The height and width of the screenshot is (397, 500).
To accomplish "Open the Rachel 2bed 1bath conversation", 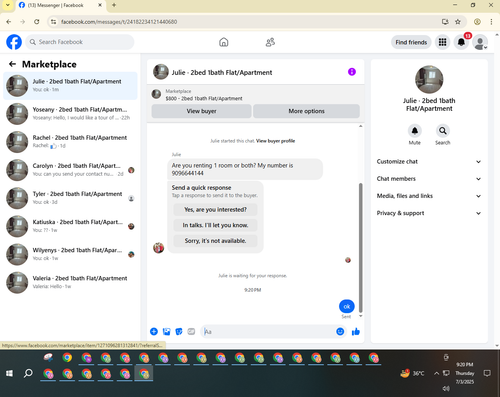I will coord(70,142).
